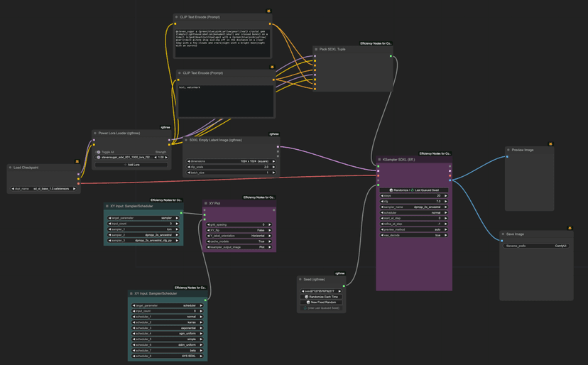This screenshot has height=365, width=588.
Task: Click the fox badge on Load Checkpoint node
Action: pos(77,161)
